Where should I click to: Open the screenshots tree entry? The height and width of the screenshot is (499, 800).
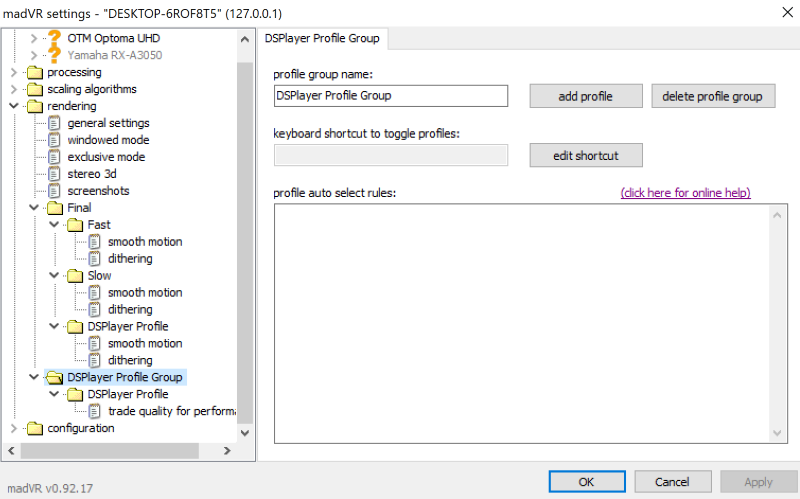coord(98,191)
